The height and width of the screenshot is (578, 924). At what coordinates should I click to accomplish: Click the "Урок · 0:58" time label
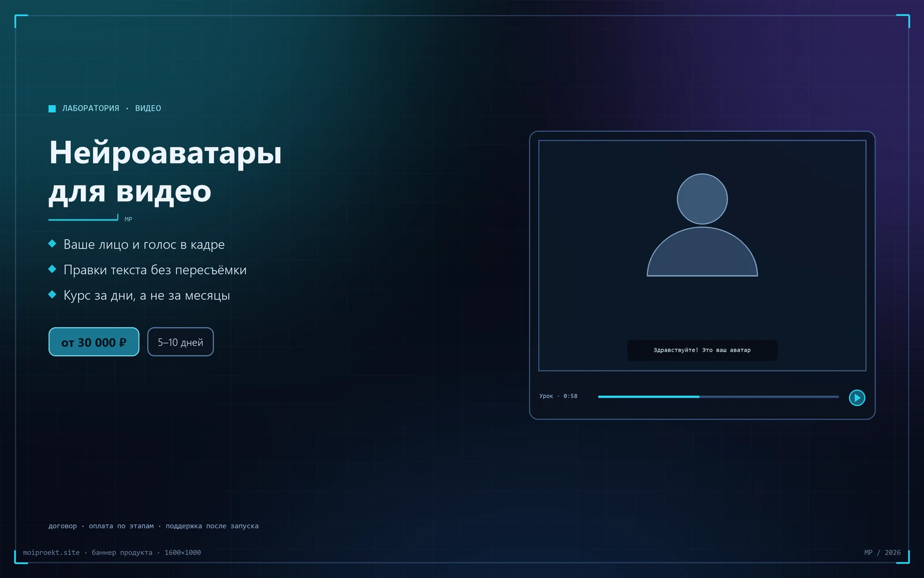click(x=558, y=397)
